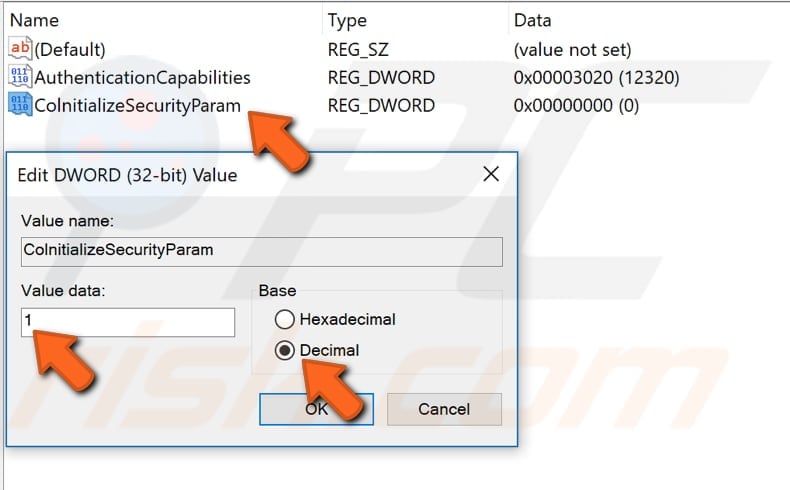Sort by the Type column header
Image resolution: width=790 pixels, height=490 pixels.
(347, 20)
